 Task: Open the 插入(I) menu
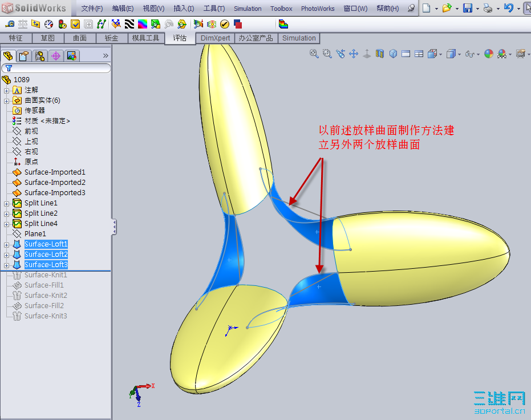click(x=184, y=9)
